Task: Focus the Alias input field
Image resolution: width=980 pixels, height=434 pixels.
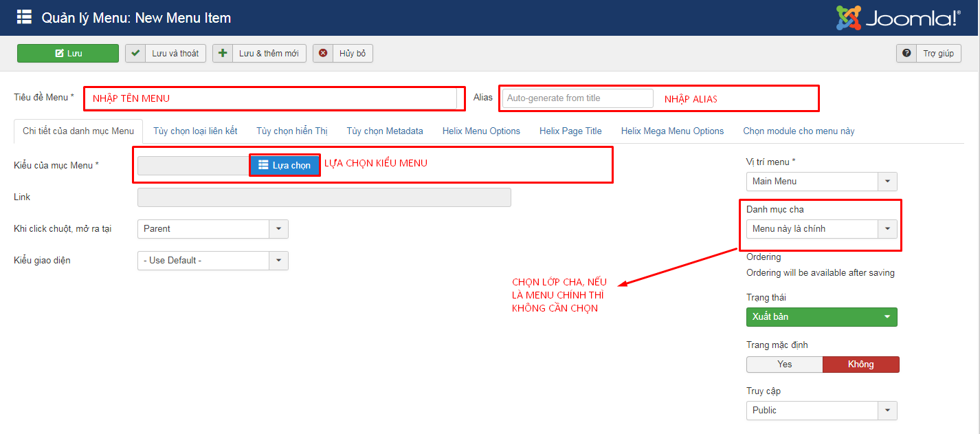Action: coord(577,98)
